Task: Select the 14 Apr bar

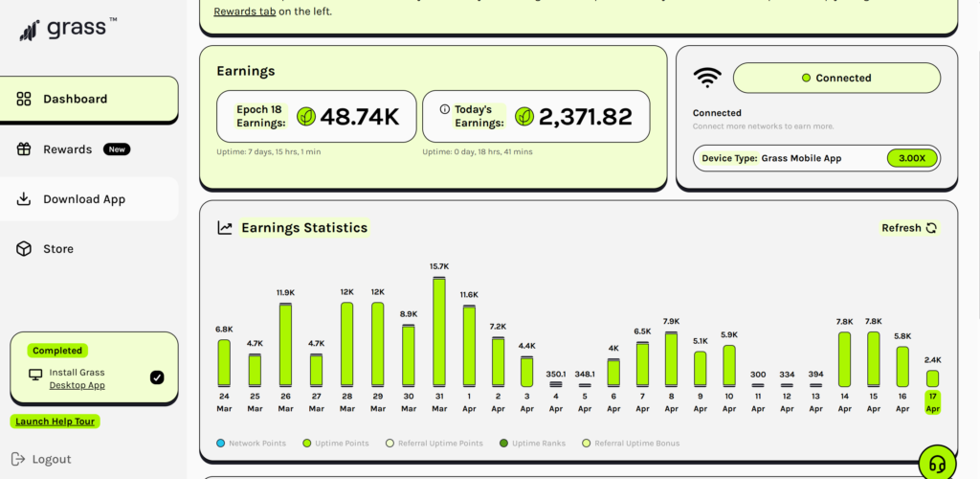Action: point(844,359)
